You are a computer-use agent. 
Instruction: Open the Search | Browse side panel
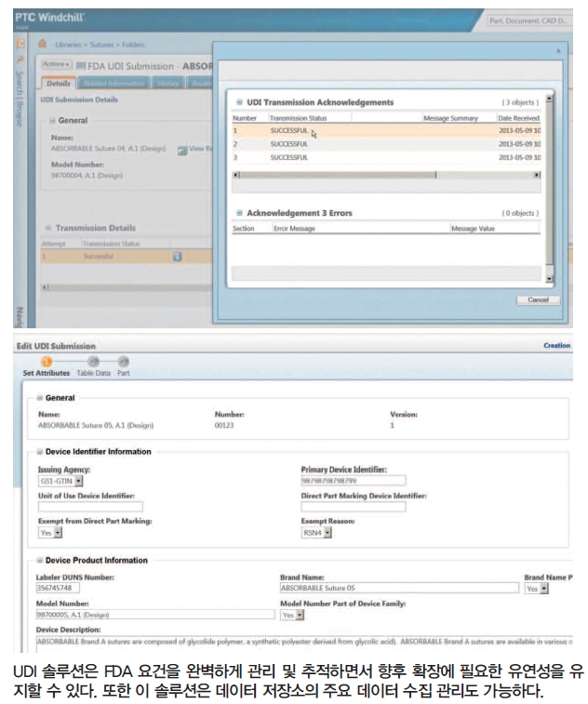pos(20,99)
